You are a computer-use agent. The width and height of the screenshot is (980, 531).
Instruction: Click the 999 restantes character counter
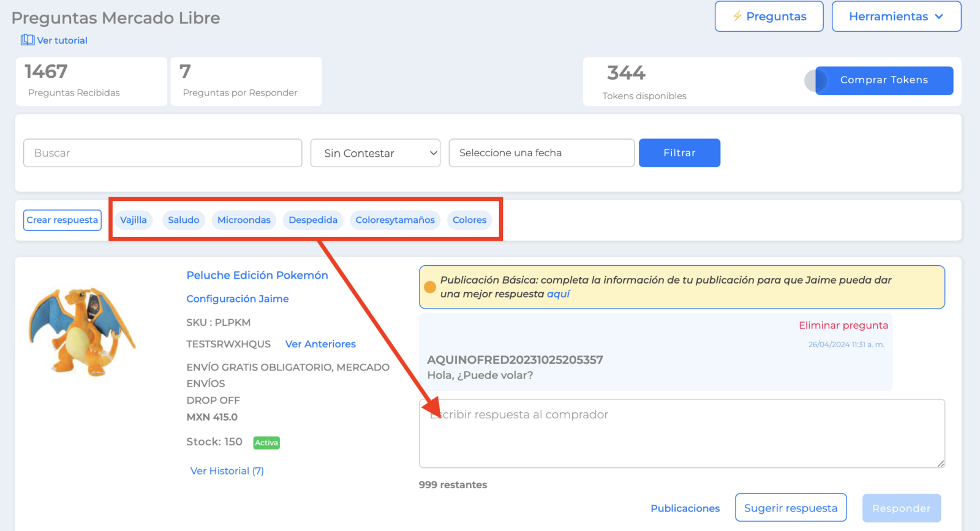coord(453,485)
